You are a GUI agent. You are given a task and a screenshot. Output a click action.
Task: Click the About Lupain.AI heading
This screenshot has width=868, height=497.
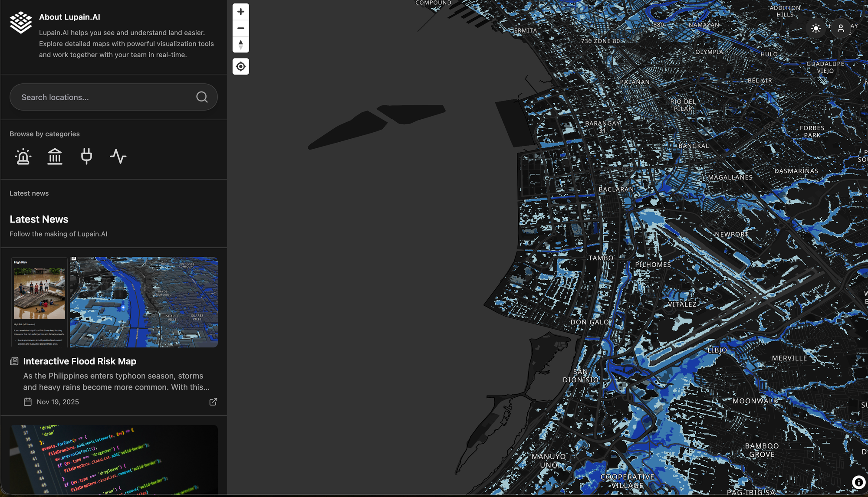(x=69, y=17)
